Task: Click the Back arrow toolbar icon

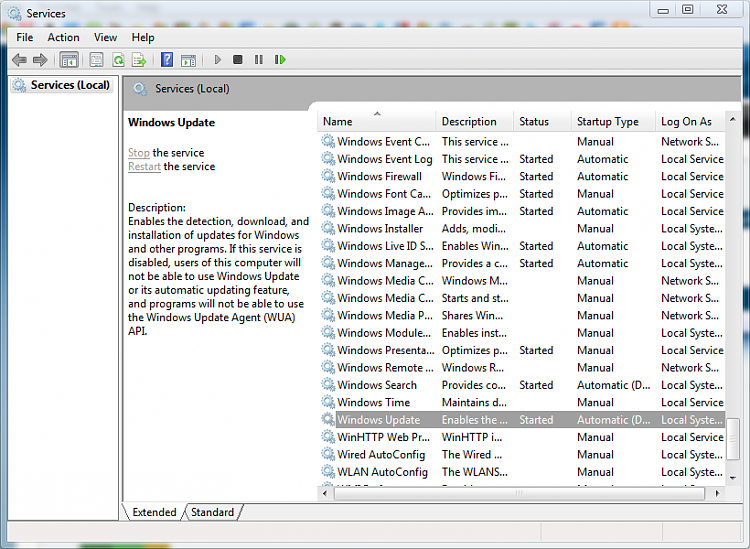Action: 19,60
